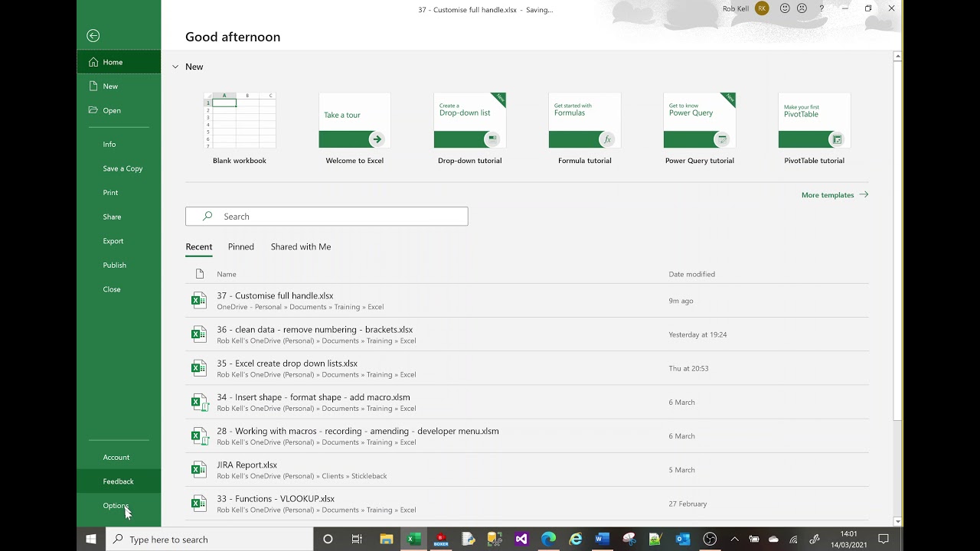Choose Save a Copy in sidebar

coord(119,168)
